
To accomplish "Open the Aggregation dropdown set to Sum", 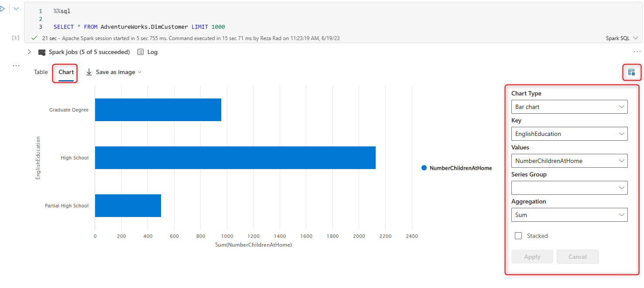I will pyautogui.click(x=569, y=215).
